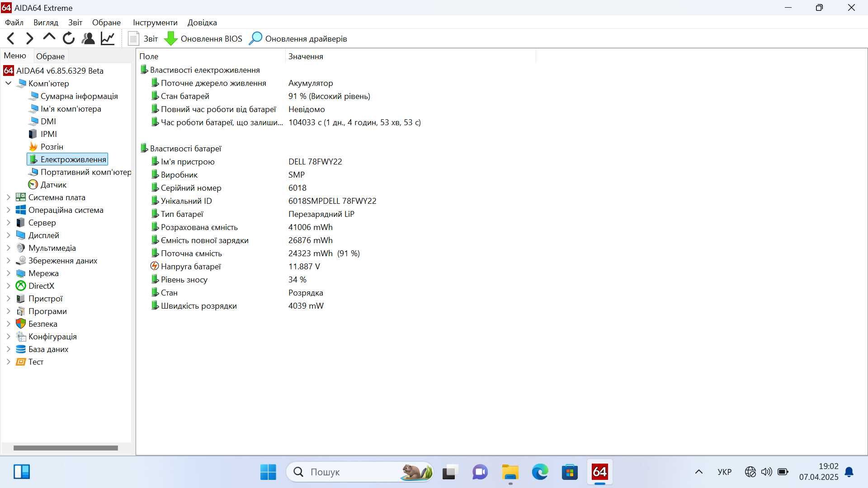The image size is (868, 488).
Task: Expand the Сервер node
Action: coord(8,223)
